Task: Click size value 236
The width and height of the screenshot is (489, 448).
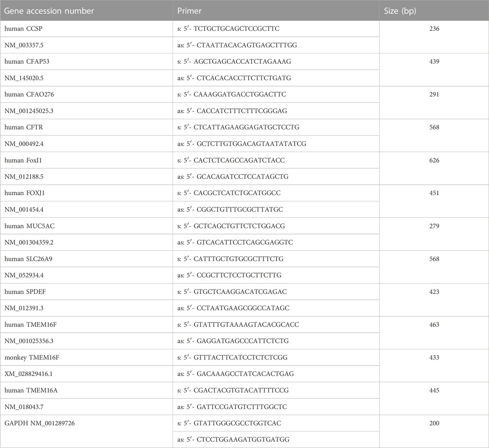Action: click(434, 29)
